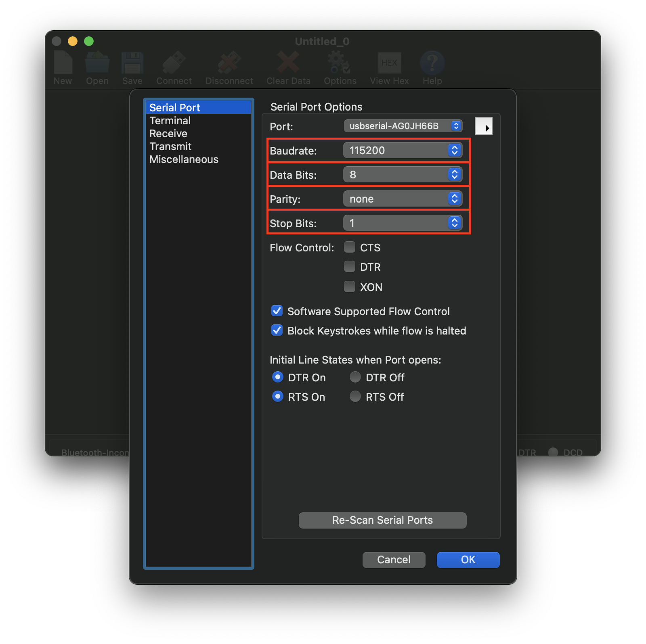Click the New document toolbar icon

[x=63, y=63]
